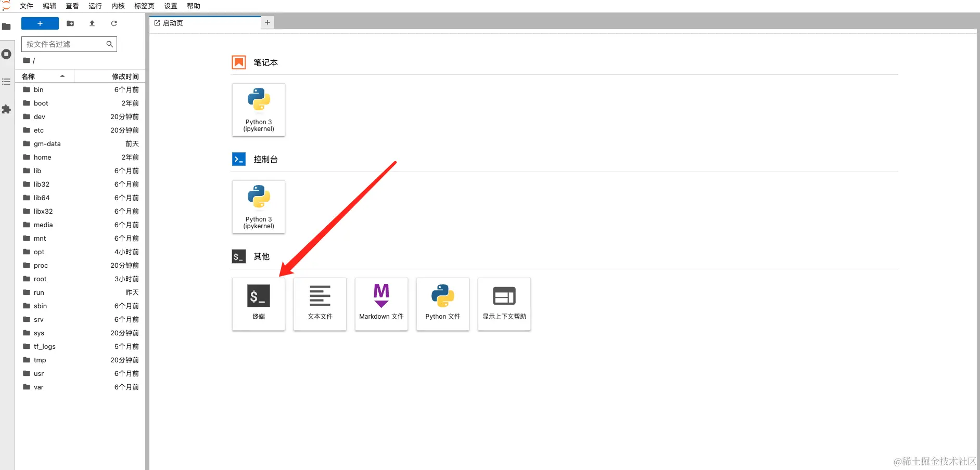The image size is (980, 470).
Task: Click the upload files icon
Action: pyautogui.click(x=92, y=23)
